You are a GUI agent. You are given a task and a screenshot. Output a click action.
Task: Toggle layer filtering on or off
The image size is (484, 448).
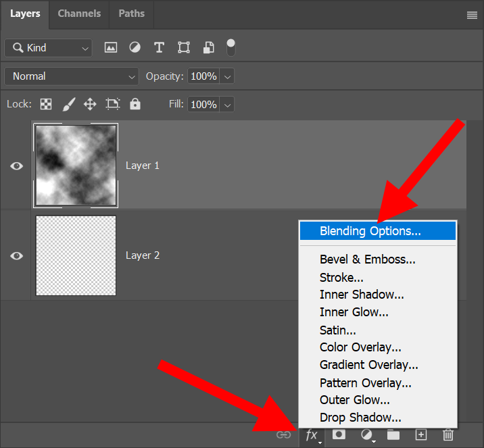pos(231,47)
